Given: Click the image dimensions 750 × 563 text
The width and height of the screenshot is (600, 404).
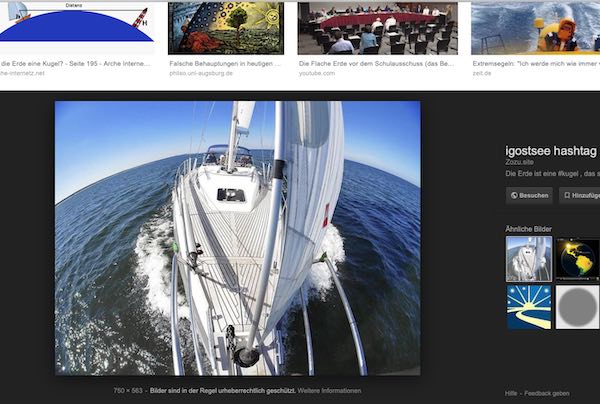Looking at the screenshot, I should pos(128,391).
